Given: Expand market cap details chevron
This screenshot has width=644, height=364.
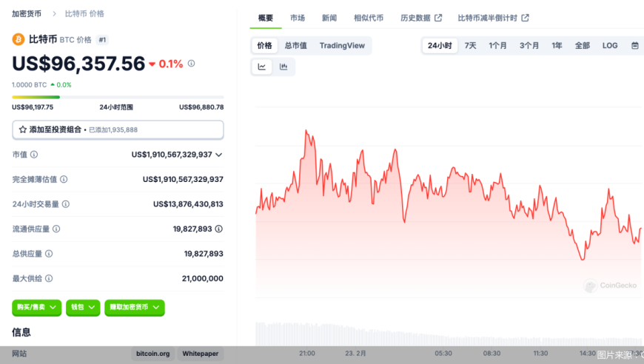Looking at the screenshot, I should (x=219, y=155).
